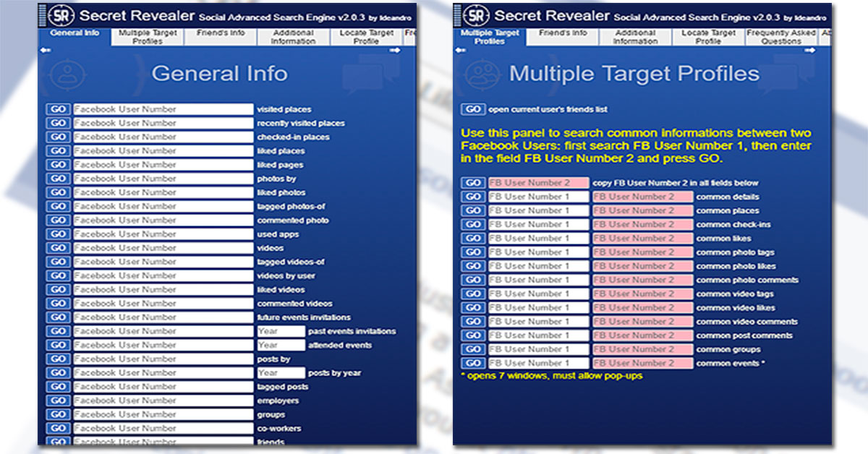The image size is (868, 454).
Task: Open the Frequently Asked Questions tab
Action: (x=781, y=36)
